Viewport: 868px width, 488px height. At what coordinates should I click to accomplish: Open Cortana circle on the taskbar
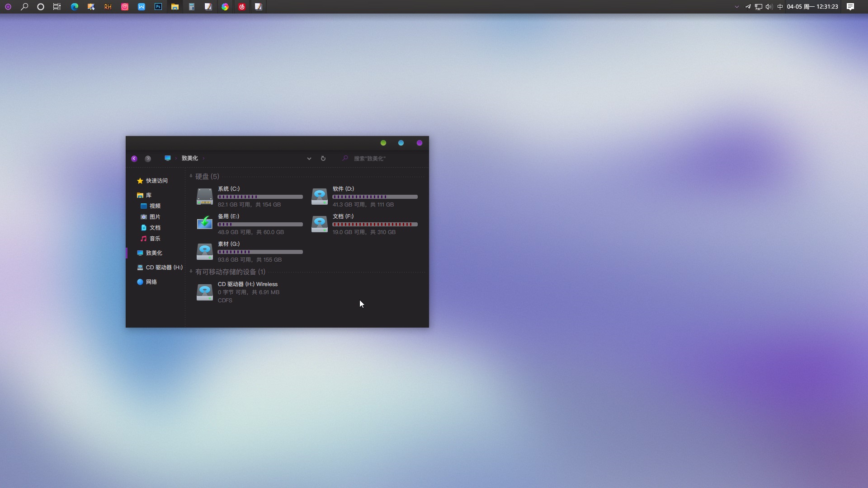point(41,7)
